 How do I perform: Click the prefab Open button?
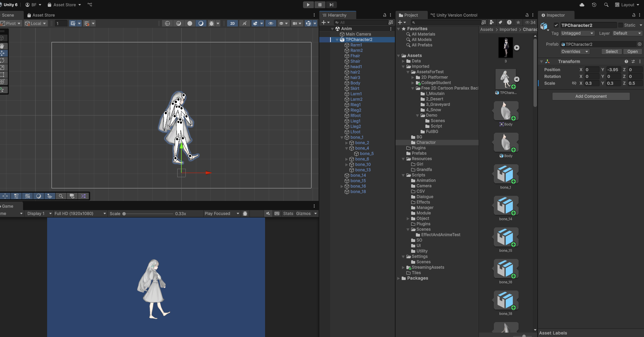pyautogui.click(x=632, y=52)
